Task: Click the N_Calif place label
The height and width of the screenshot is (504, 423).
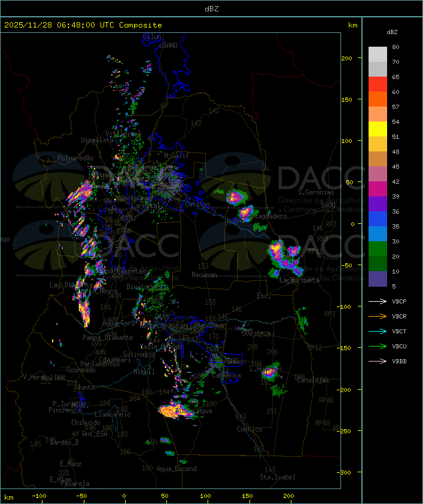Action: point(176,155)
